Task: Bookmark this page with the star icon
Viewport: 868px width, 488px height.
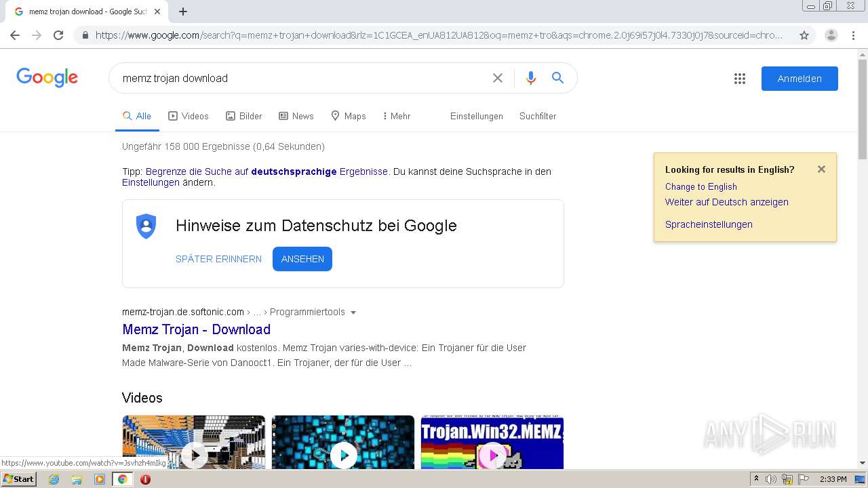Action: pyautogui.click(x=804, y=35)
